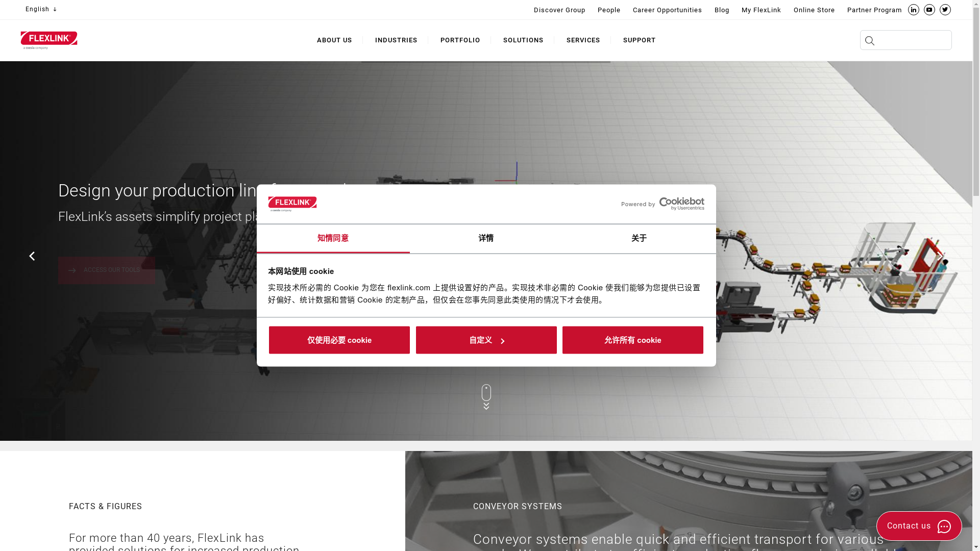Open INDUSTRIES menu
980x551 pixels.
396,40
